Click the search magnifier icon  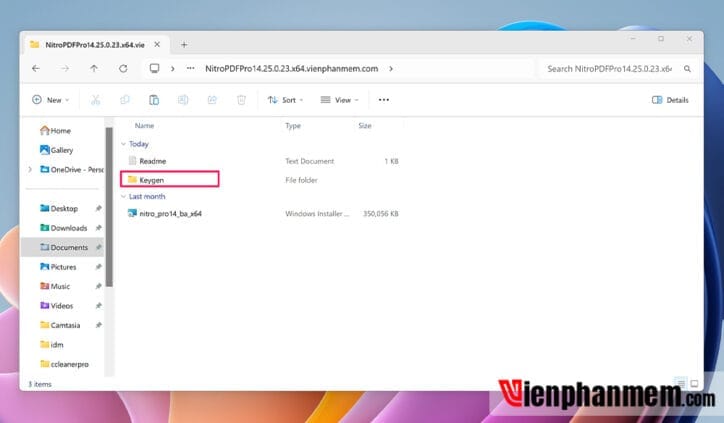[x=687, y=69]
